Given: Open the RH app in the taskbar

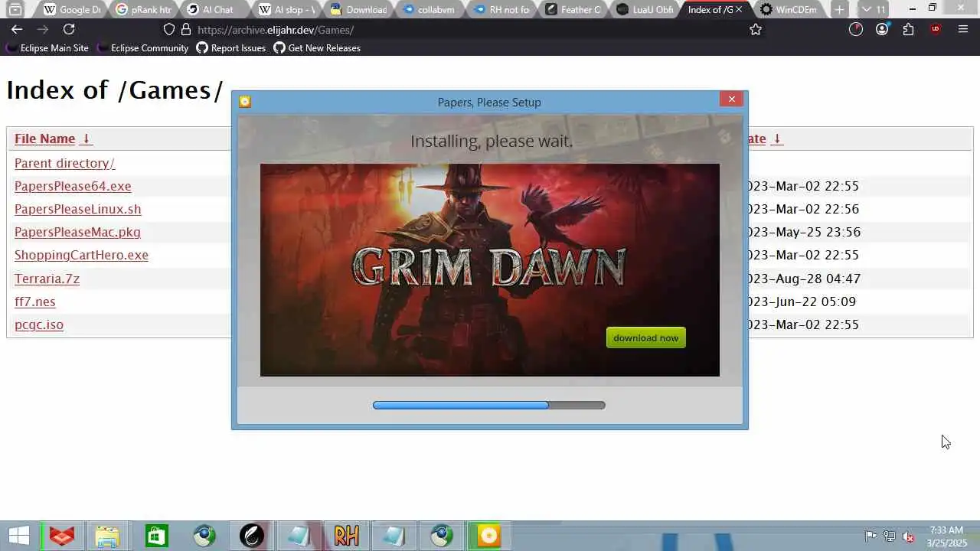Looking at the screenshot, I should tap(346, 536).
